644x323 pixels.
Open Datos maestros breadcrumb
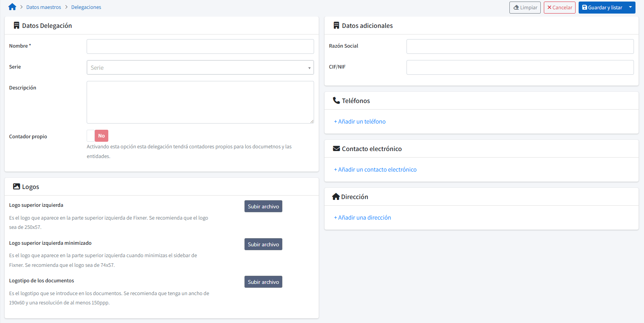click(44, 7)
